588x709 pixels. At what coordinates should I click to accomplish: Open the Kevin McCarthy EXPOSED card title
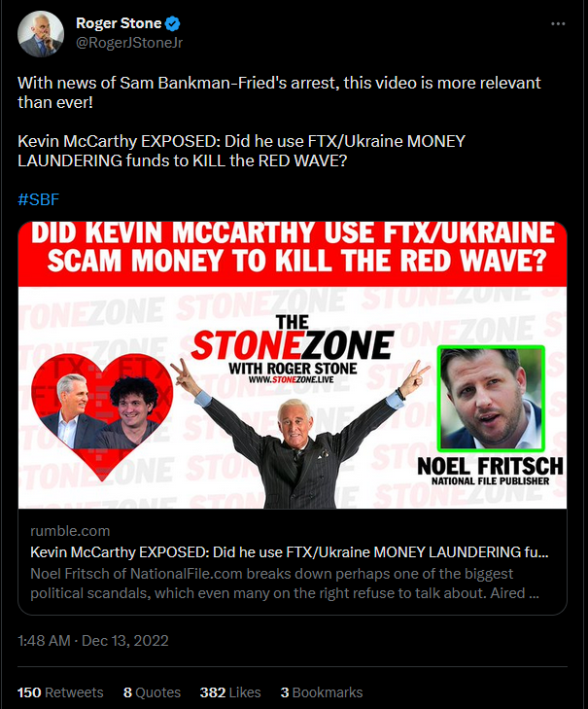coord(290,552)
